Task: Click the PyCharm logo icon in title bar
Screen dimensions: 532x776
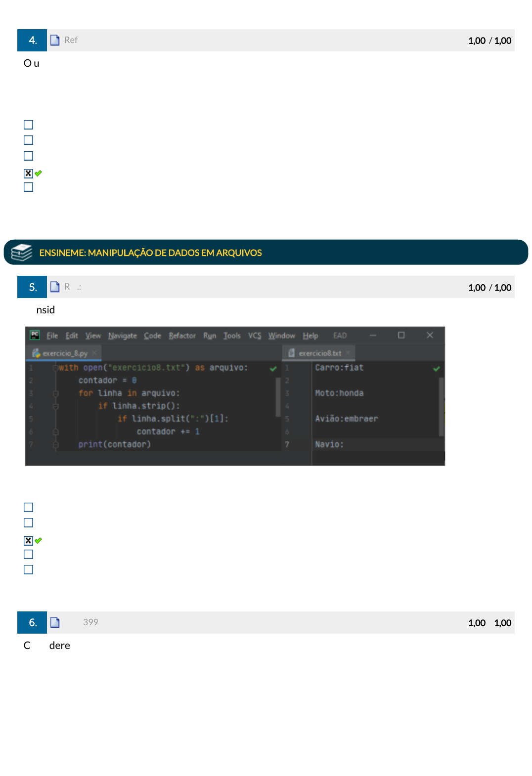Action: pyautogui.click(x=35, y=335)
